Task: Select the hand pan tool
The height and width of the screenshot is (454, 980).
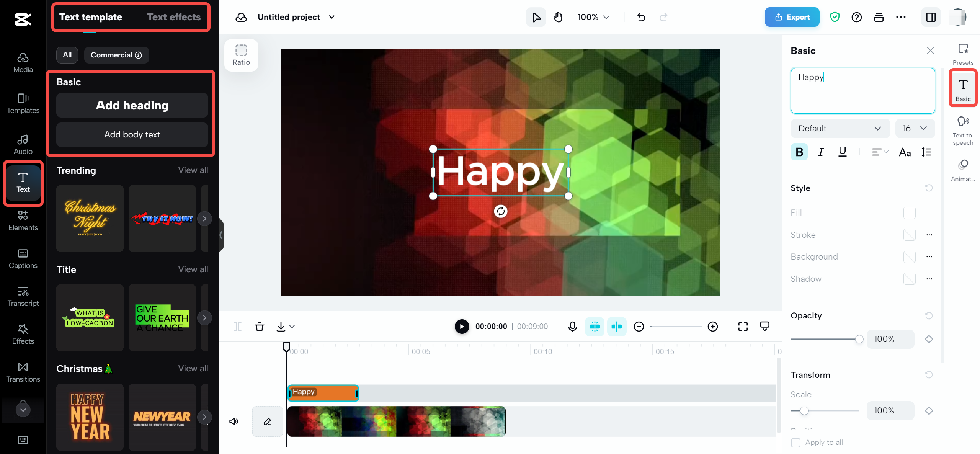Action: pyautogui.click(x=558, y=17)
